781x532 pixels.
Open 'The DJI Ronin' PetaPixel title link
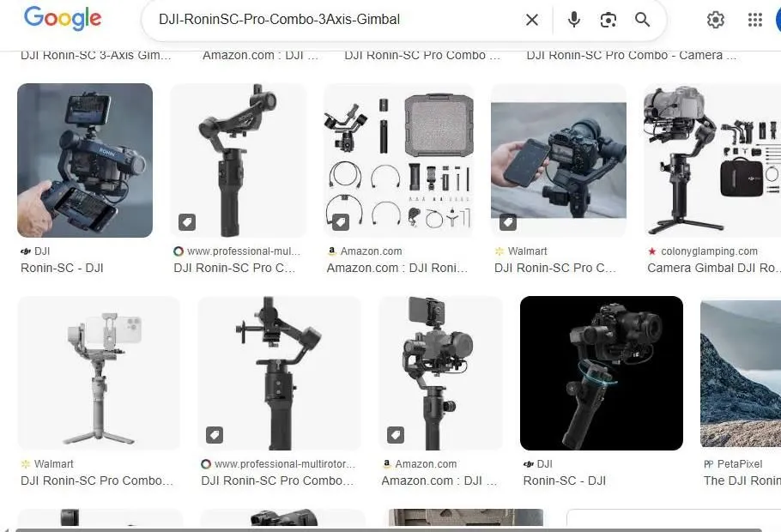coord(742,481)
